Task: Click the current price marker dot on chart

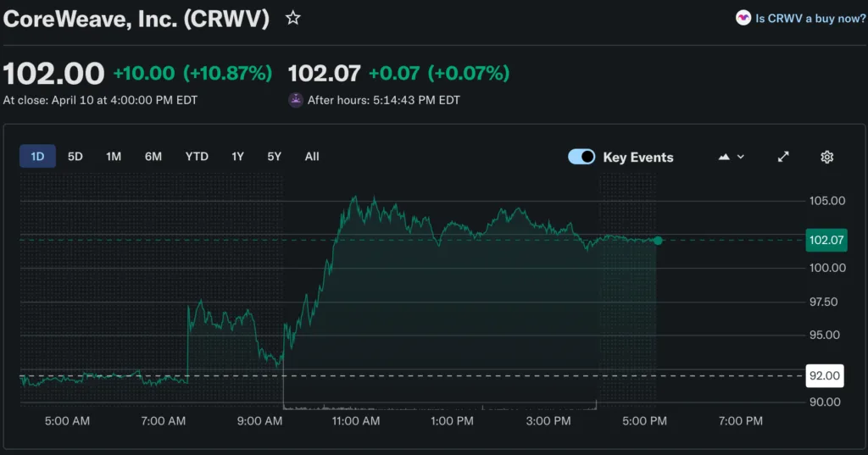Action: click(658, 241)
